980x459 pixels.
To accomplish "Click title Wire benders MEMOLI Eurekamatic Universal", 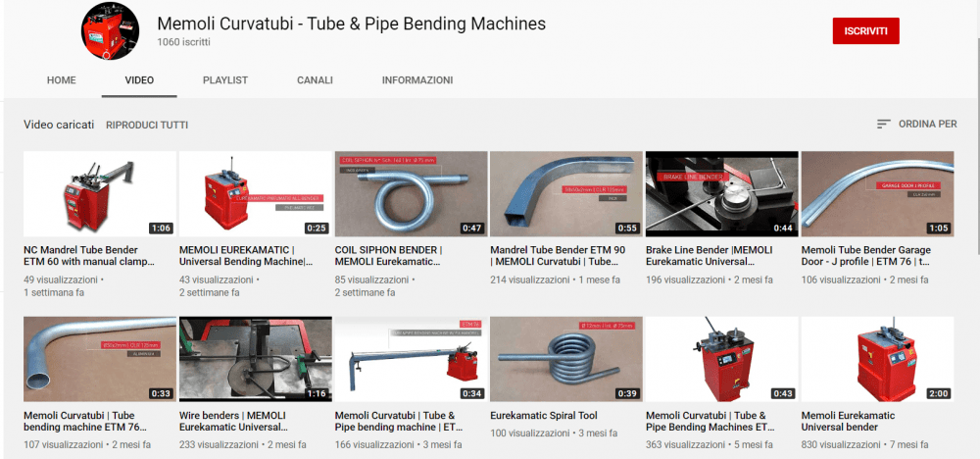I will [234, 422].
